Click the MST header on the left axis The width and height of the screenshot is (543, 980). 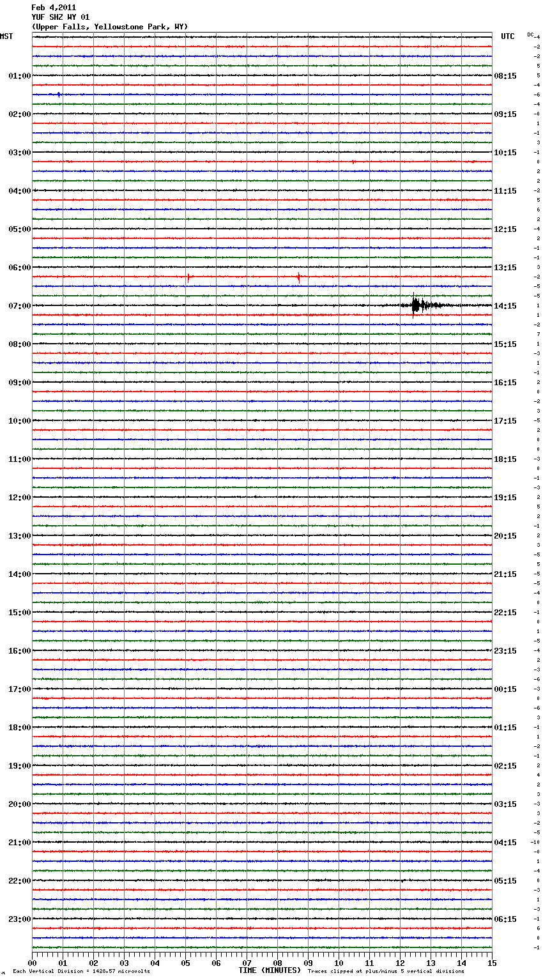click(x=6, y=36)
